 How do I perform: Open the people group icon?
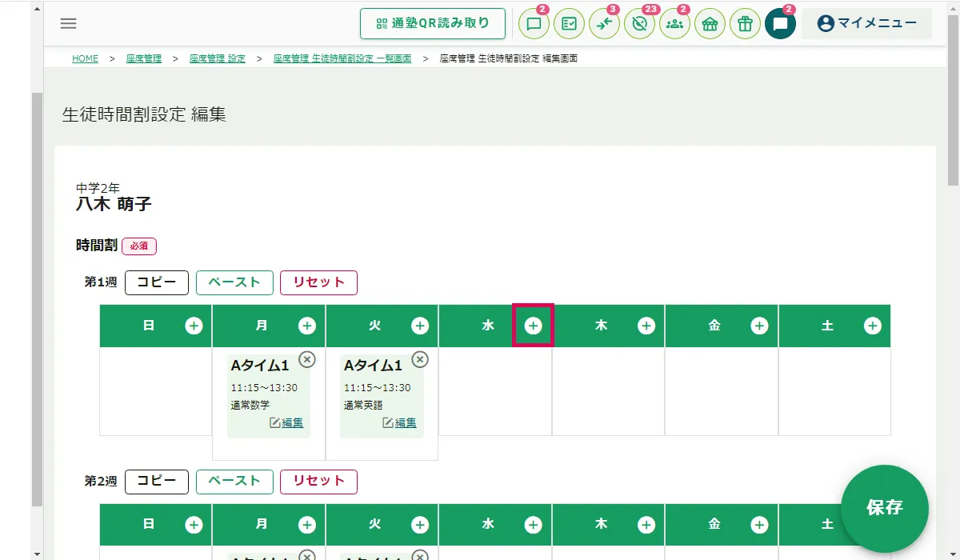pos(674,24)
